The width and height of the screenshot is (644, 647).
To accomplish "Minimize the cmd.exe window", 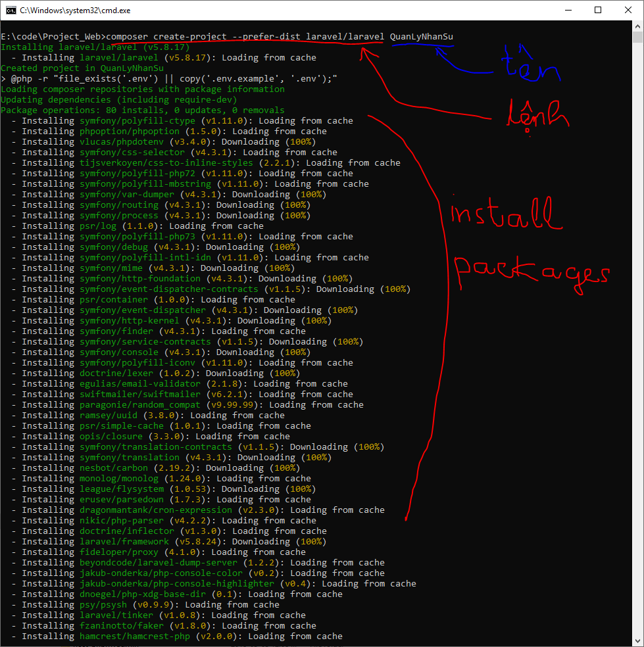I will coord(568,11).
